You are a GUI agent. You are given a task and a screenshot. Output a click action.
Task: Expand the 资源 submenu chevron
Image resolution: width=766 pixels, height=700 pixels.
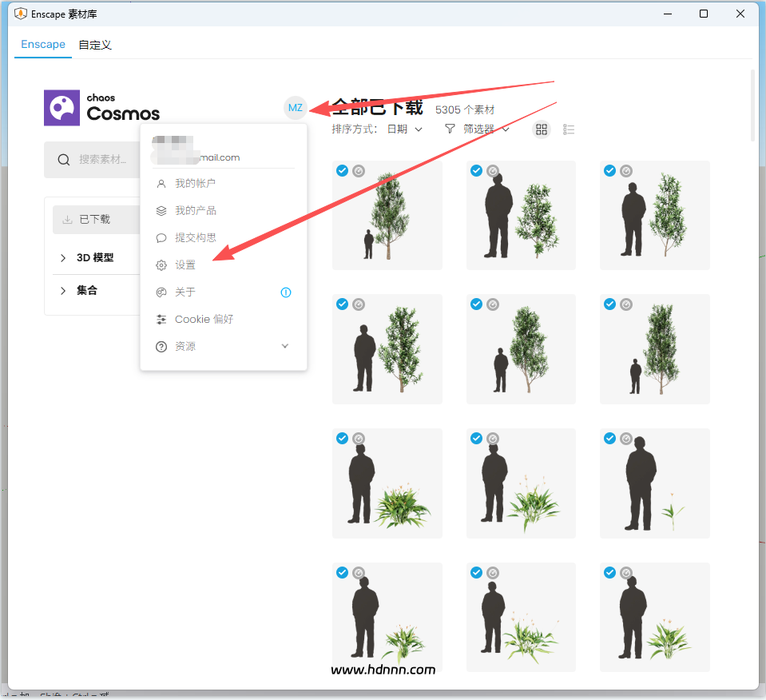click(285, 346)
